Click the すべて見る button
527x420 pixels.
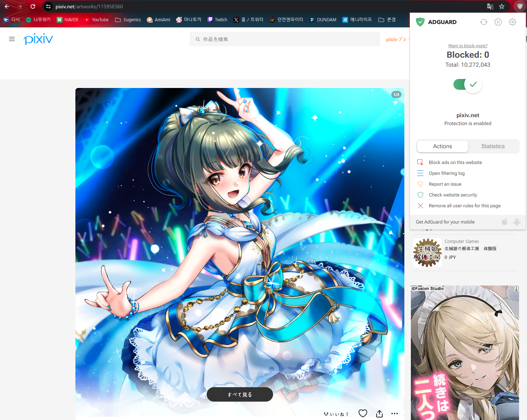point(240,394)
